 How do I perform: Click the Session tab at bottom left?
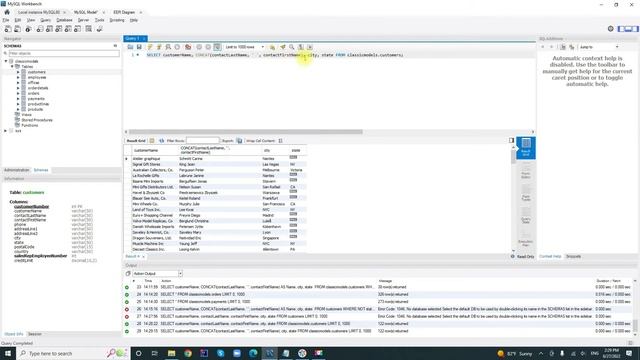coord(35,334)
